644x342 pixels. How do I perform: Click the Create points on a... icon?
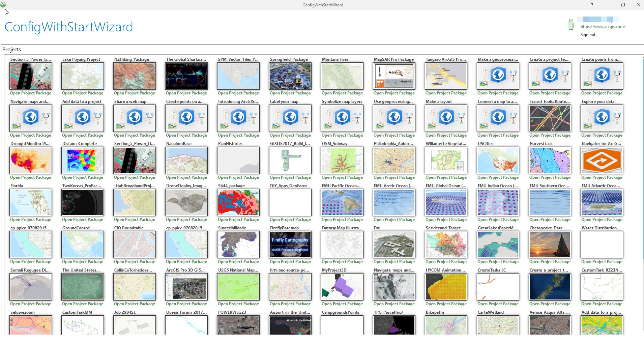click(186, 118)
